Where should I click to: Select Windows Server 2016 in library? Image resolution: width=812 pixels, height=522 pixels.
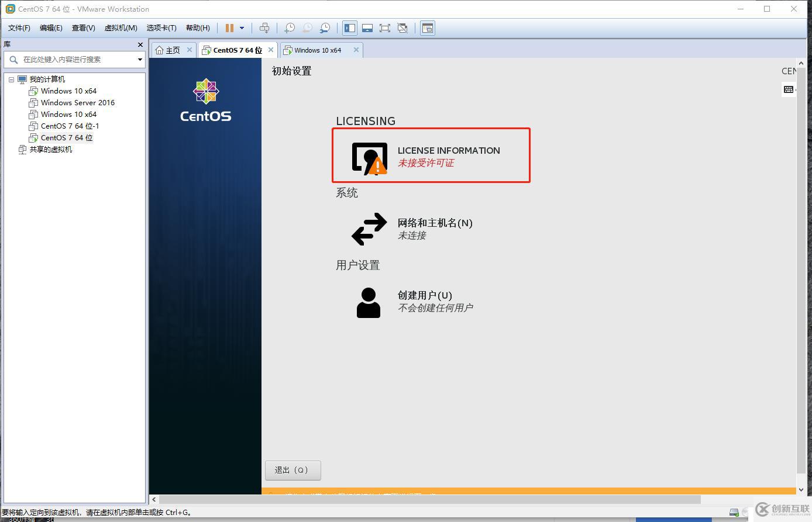(78, 103)
